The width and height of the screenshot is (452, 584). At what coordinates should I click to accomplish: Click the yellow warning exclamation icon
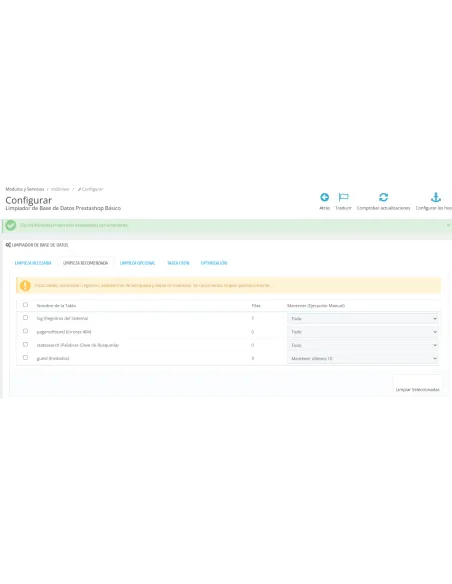click(25, 286)
